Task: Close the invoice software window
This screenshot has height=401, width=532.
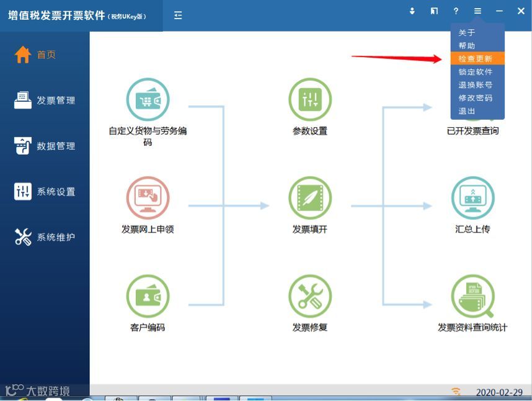Action: (521, 11)
